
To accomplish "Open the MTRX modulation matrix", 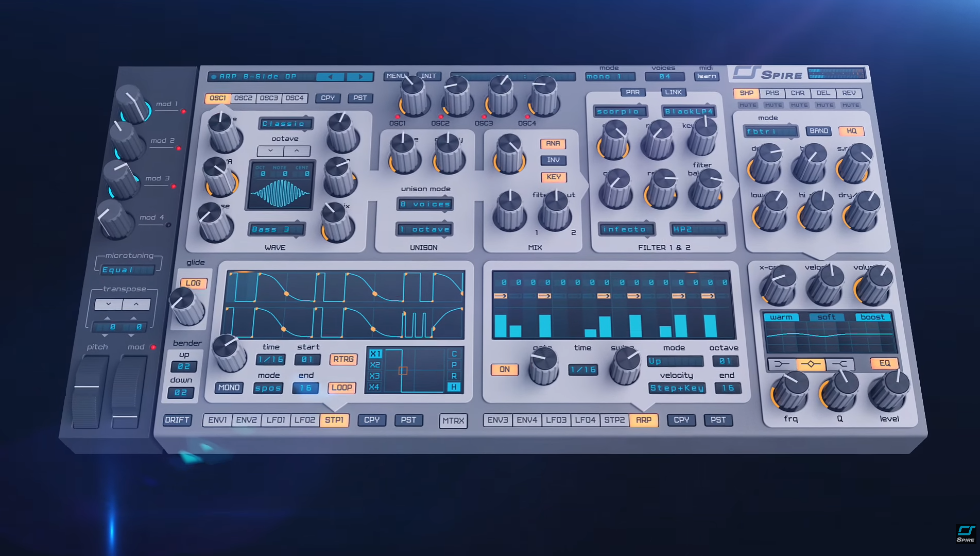I will tap(453, 420).
